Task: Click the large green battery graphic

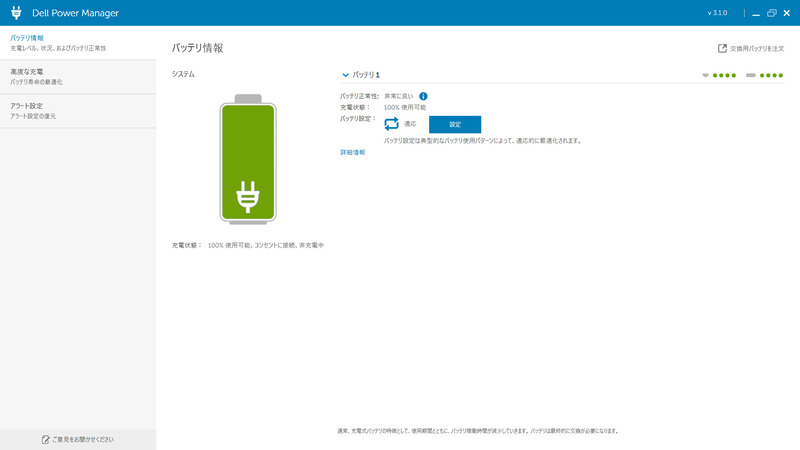Action: [248, 160]
